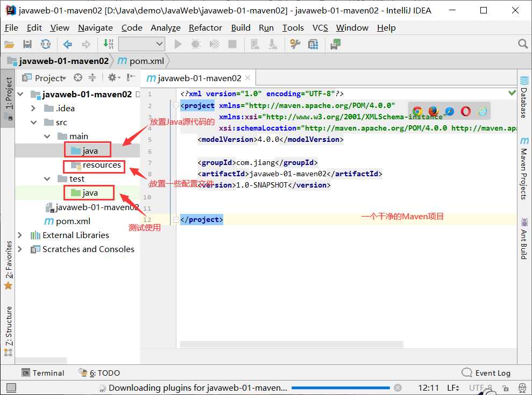This screenshot has height=395, width=532.
Task: Open the File menu
Action: point(11,28)
